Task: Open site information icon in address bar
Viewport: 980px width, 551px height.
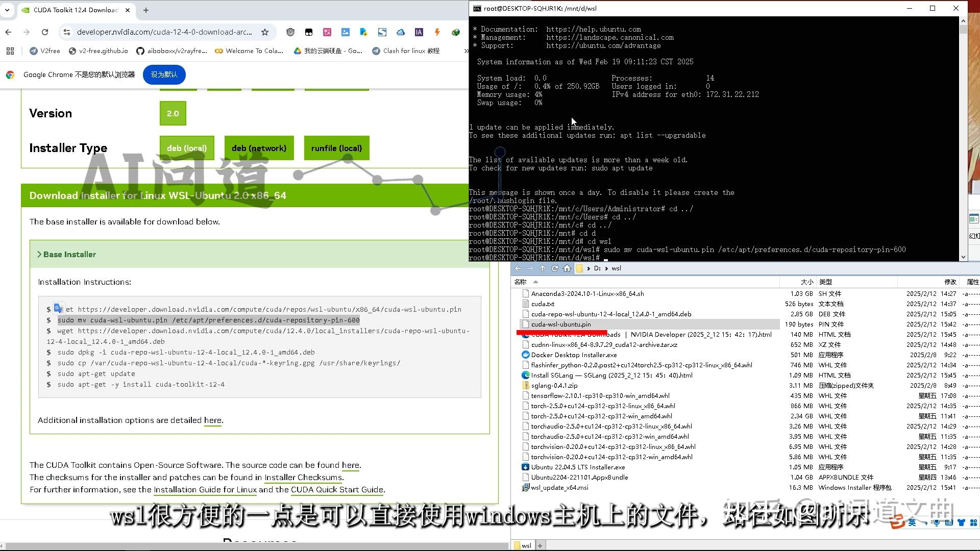Action: click(x=66, y=32)
